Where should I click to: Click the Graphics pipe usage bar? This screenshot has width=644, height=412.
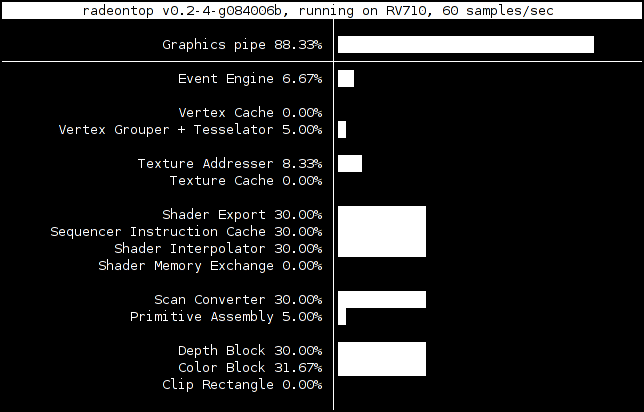pos(466,44)
